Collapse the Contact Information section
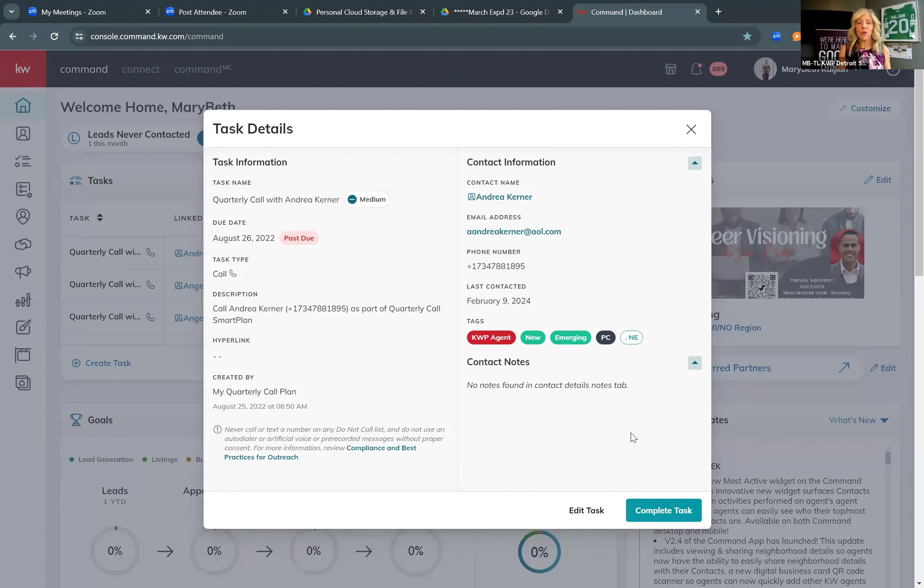 pyautogui.click(x=694, y=163)
